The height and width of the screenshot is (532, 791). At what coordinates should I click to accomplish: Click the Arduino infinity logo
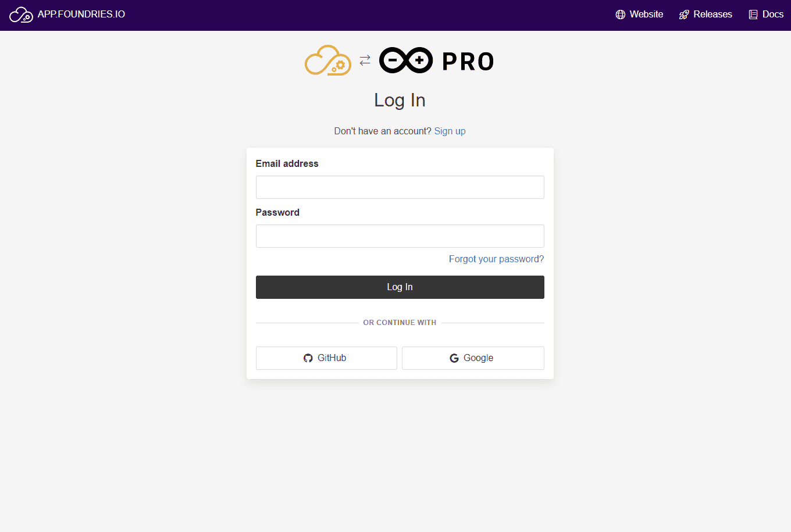pyautogui.click(x=406, y=60)
